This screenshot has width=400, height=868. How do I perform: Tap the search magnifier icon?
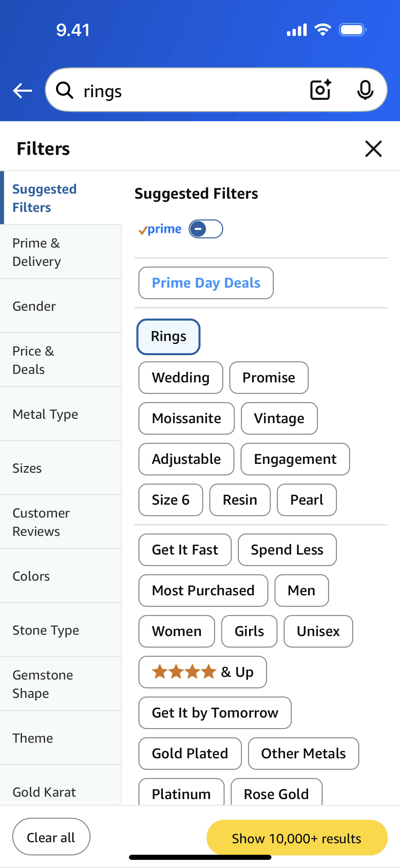point(64,91)
